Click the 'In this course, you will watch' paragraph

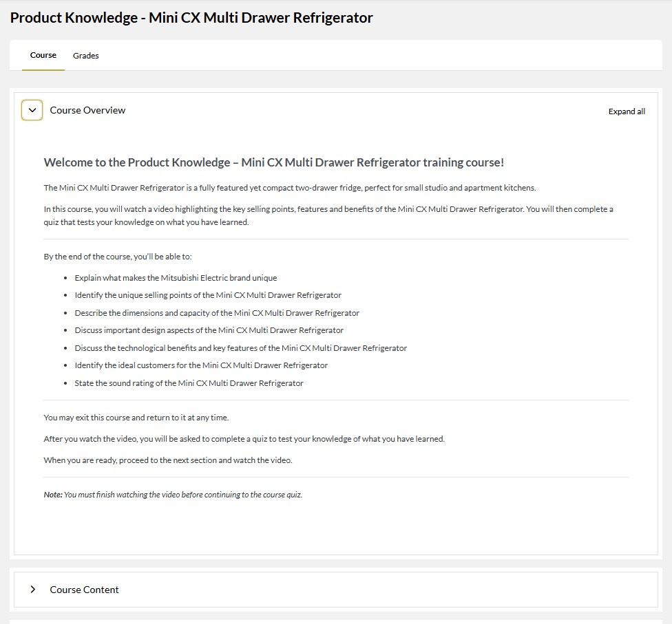tap(328, 215)
